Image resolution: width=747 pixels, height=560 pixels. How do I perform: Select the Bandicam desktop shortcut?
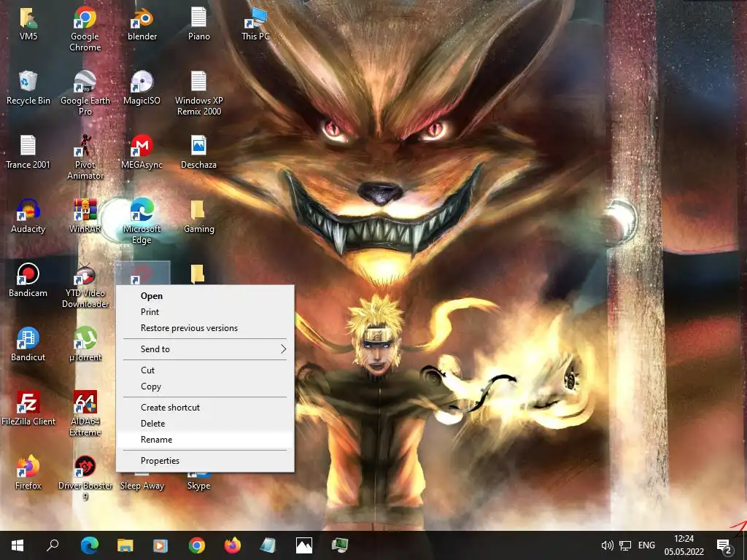(x=28, y=280)
